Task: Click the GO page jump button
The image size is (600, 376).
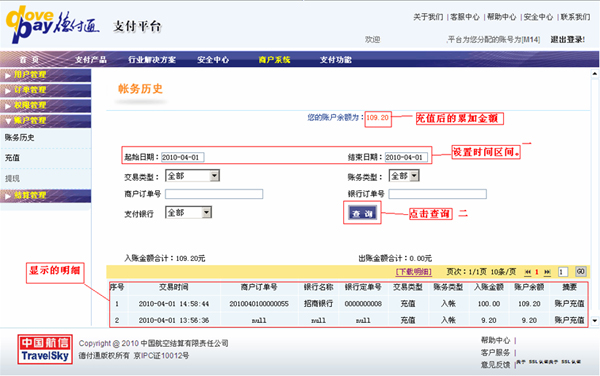Action: 580,272
